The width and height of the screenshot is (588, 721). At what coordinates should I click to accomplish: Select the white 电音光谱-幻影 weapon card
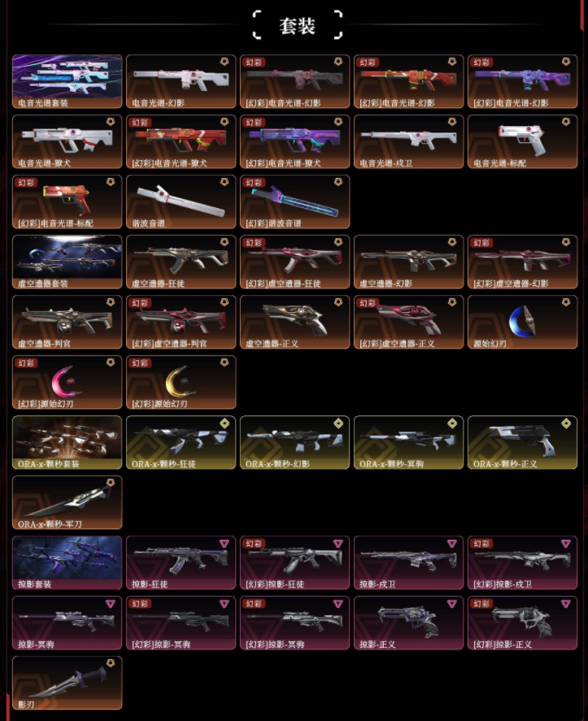[x=181, y=81]
